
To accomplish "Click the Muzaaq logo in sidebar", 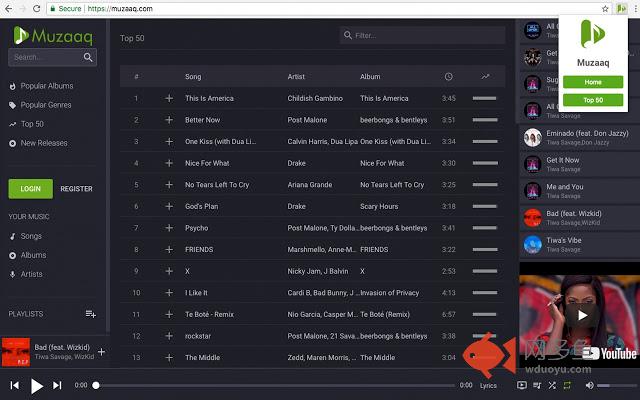I will [53, 36].
